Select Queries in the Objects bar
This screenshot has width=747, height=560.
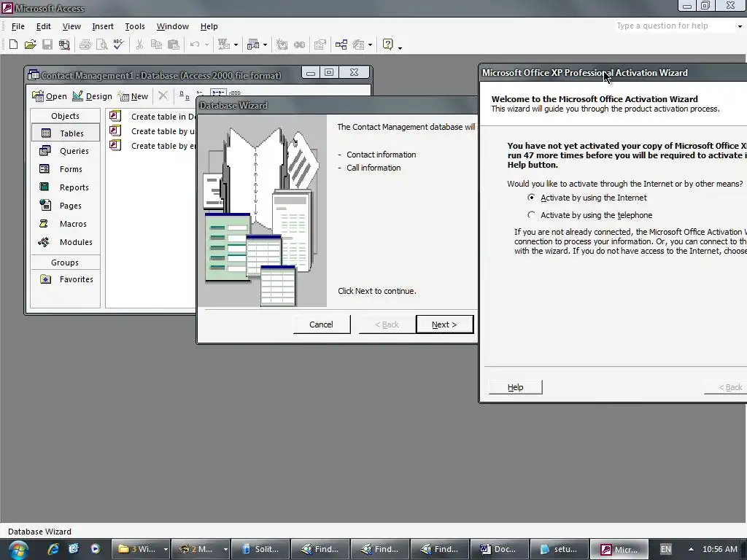pos(65,151)
